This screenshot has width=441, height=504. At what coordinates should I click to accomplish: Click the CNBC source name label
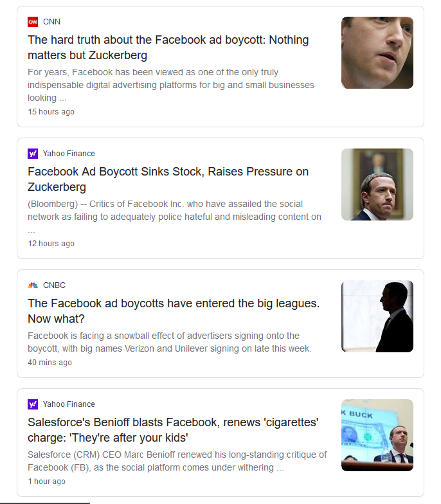coord(54,285)
